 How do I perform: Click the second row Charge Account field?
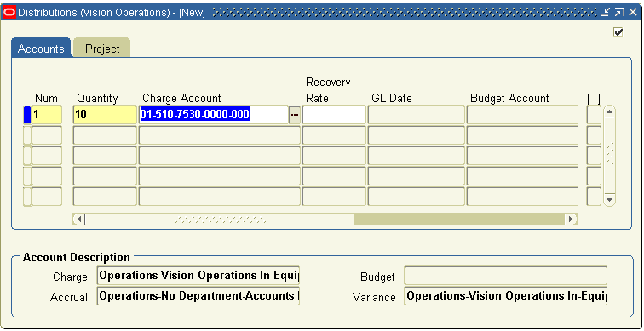pos(220,135)
